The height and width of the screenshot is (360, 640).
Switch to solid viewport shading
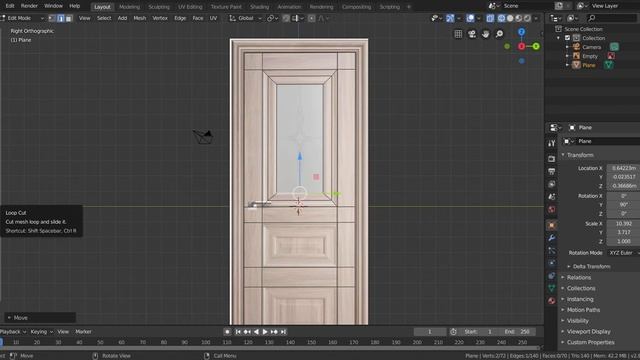point(510,18)
